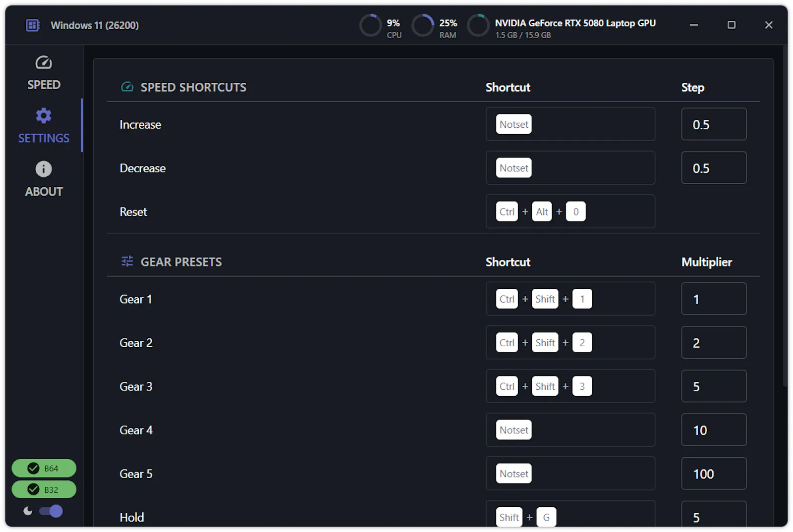The width and height of the screenshot is (793, 532).
Task: Click the "Hold" row label
Action: (132, 517)
